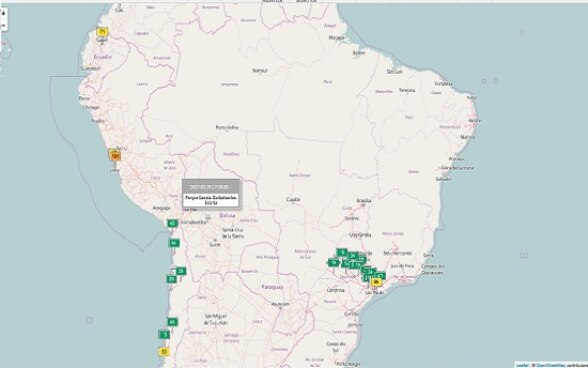588x368 pixels.
Task: Open the yellow marker near Quito
Action: (x=102, y=32)
